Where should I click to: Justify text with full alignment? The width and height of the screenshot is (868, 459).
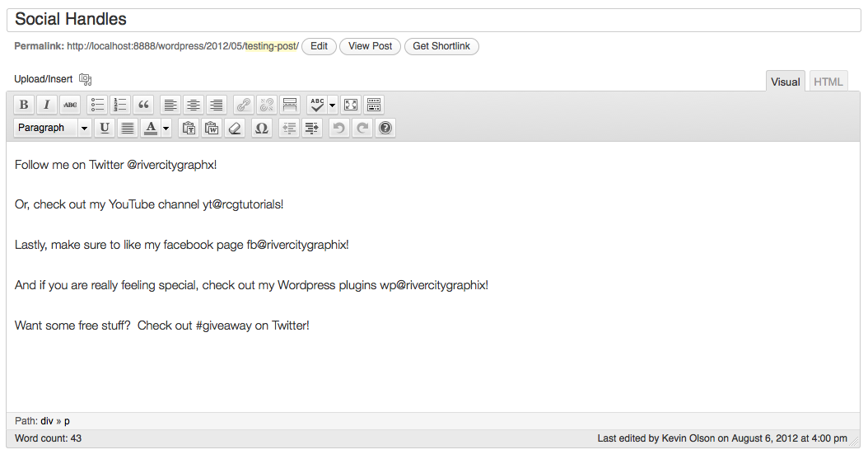pos(128,128)
